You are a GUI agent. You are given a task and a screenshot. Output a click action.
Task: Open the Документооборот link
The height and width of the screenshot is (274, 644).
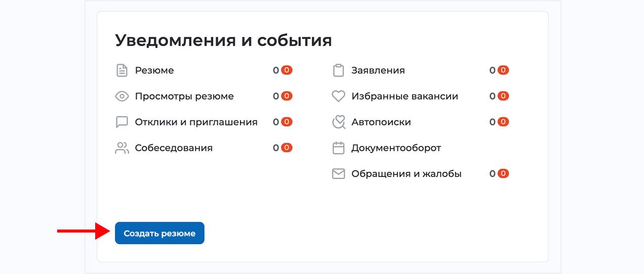[x=396, y=148]
